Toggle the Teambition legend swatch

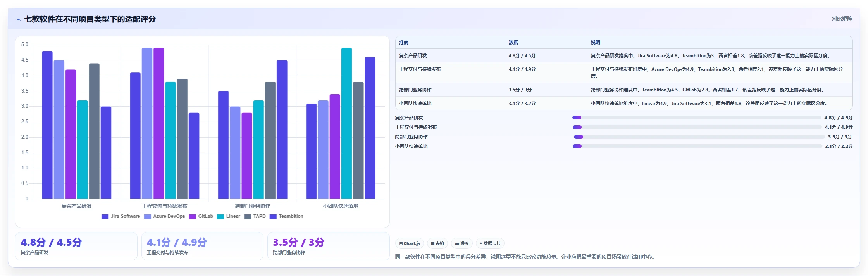[x=273, y=217]
